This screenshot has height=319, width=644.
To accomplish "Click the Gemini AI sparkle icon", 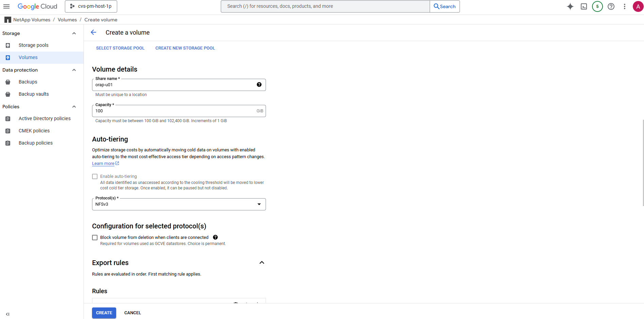I will coord(570,6).
